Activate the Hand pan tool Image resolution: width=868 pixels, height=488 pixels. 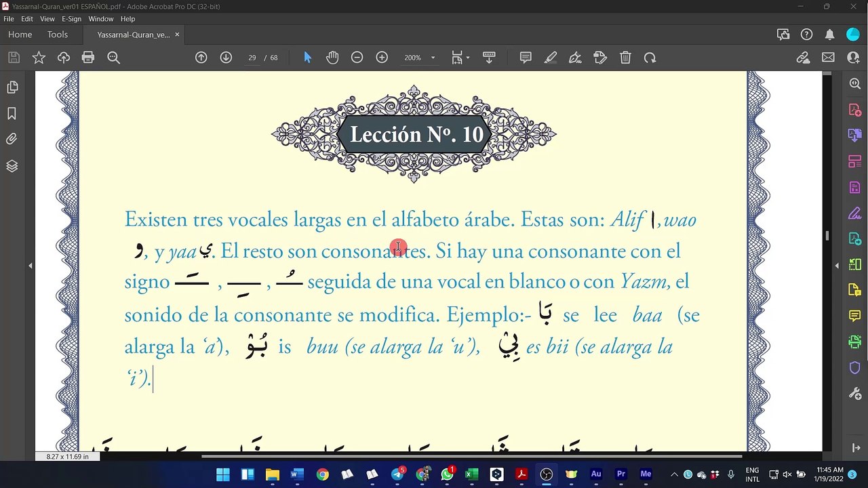tap(332, 58)
